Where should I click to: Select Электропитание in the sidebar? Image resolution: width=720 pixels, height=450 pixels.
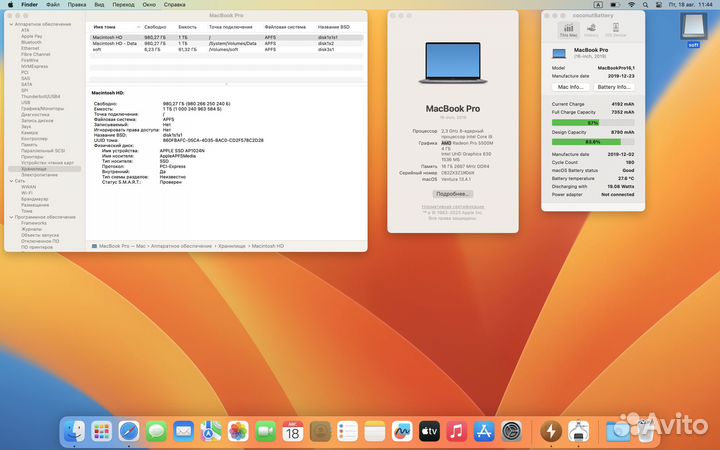pos(39,175)
